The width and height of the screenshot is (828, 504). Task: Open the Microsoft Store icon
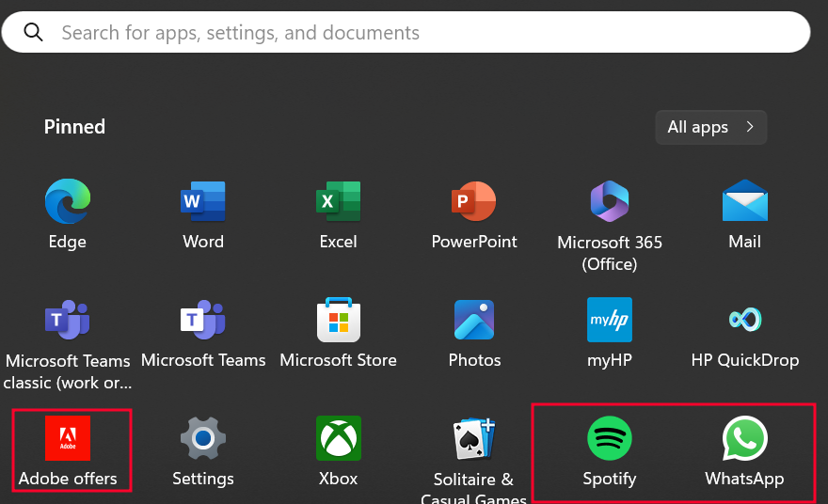pyautogui.click(x=339, y=320)
